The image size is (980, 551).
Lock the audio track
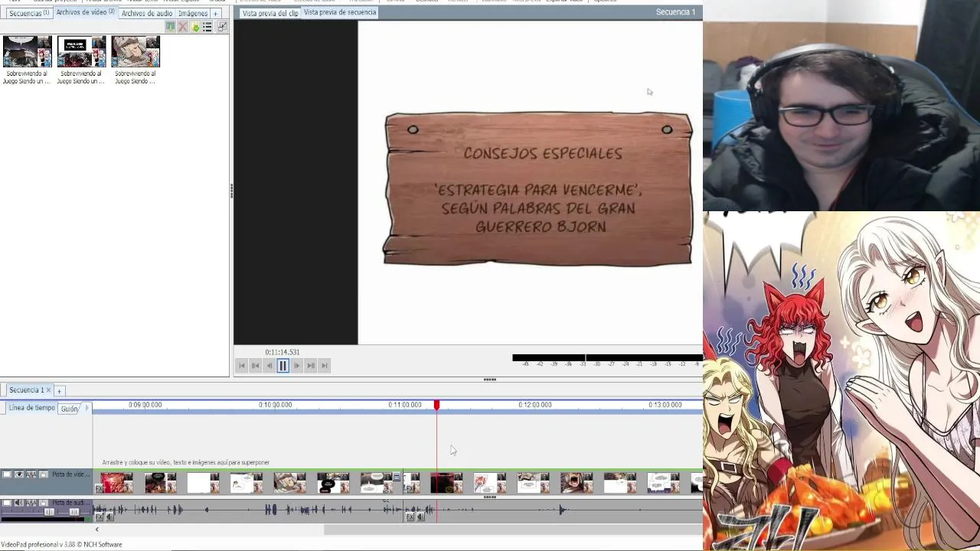click(44, 503)
